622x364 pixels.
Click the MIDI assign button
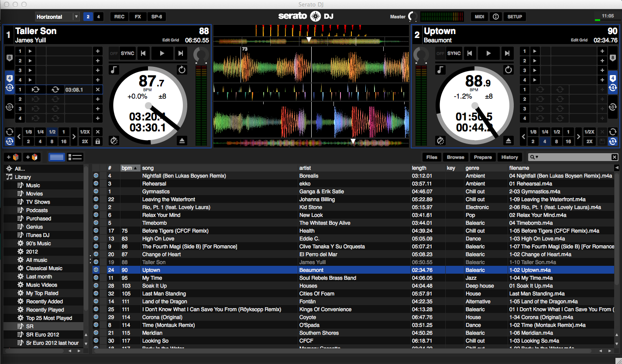[x=479, y=17]
